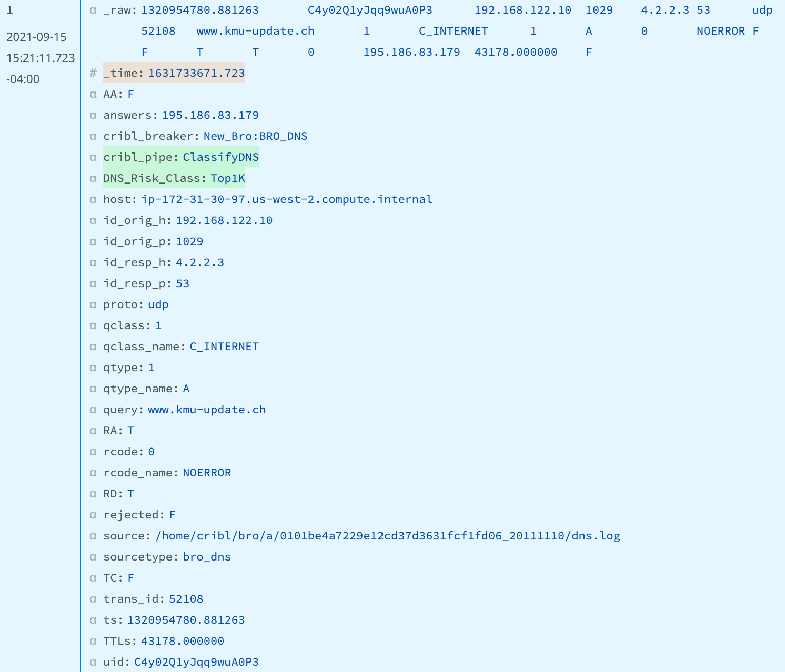Select the query value www.kmu-update.ch
The width and height of the screenshot is (785, 672).
click(207, 410)
